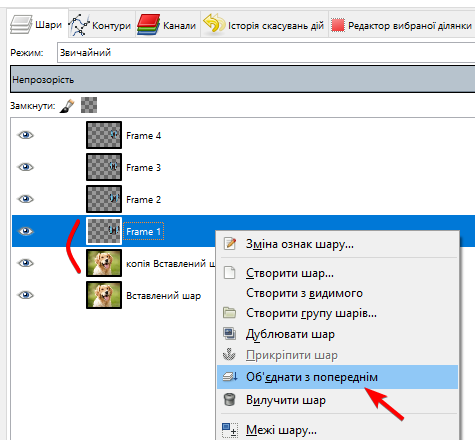Click the Шари tab layers icon
This screenshot has height=440, width=475.
(21, 25)
